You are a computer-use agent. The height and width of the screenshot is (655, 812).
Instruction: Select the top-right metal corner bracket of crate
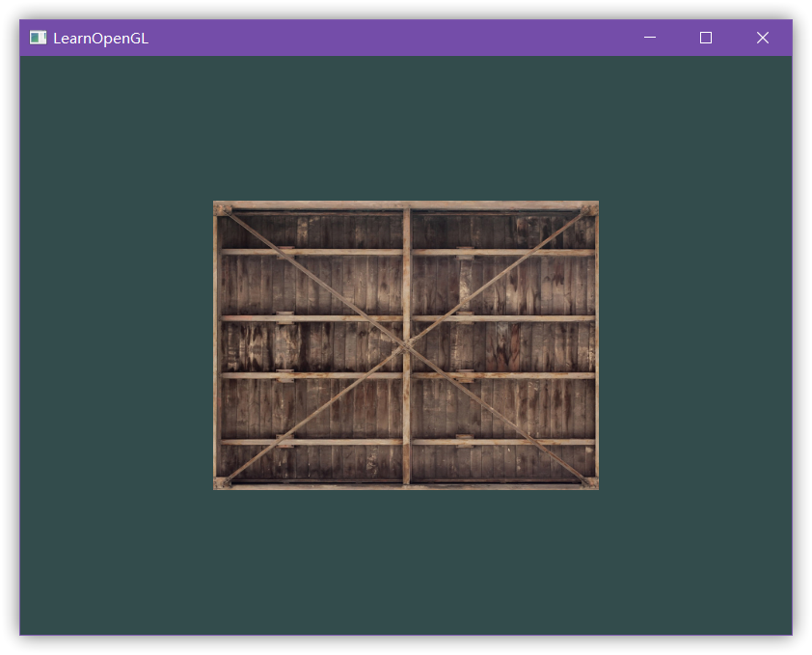coord(589,209)
